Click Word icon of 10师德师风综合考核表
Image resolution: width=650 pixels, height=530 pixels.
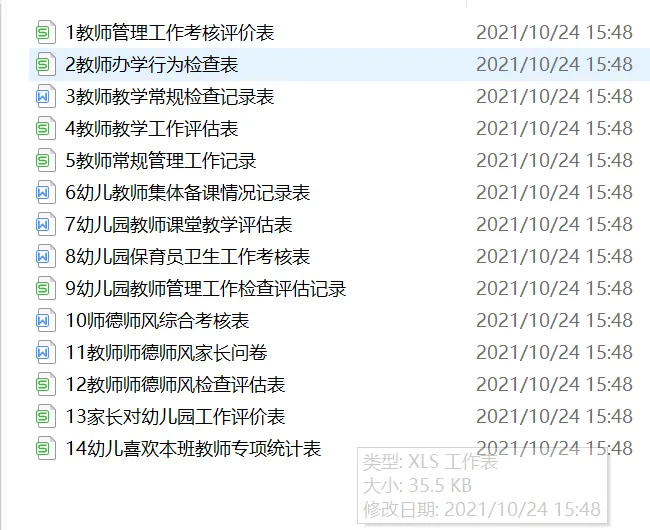coord(46,320)
